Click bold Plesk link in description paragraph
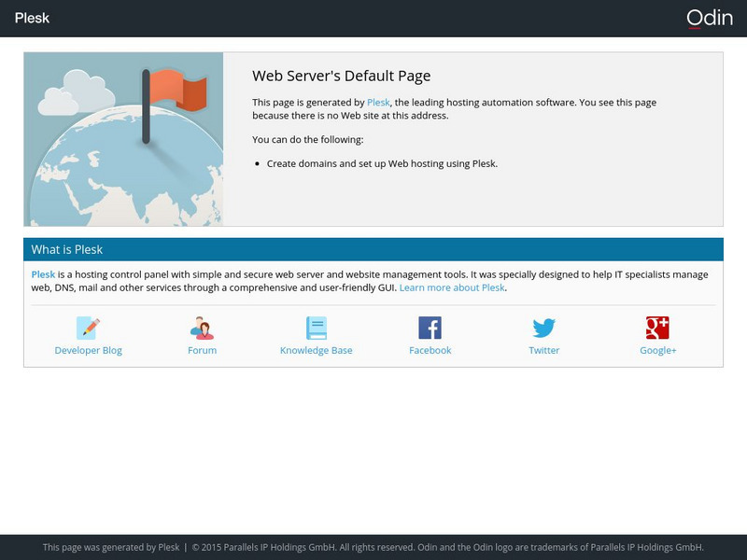The height and width of the screenshot is (560, 747). coord(43,274)
